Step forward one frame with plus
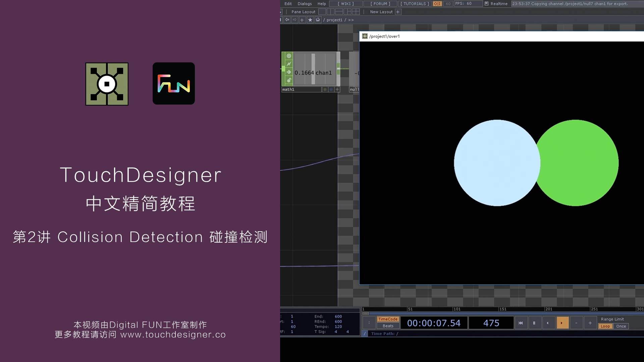 pyautogui.click(x=590, y=323)
